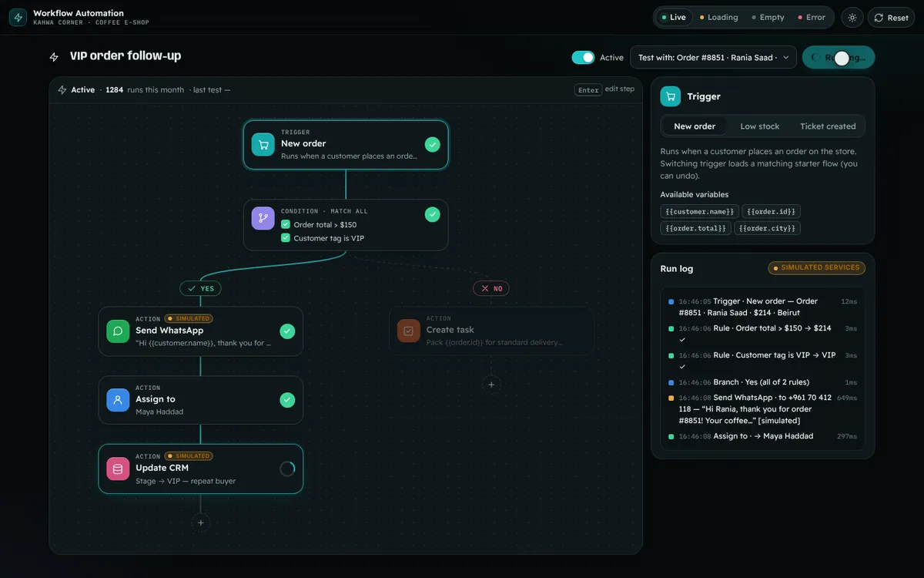Click the Workflow Automation bolt logo

tap(18, 17)
